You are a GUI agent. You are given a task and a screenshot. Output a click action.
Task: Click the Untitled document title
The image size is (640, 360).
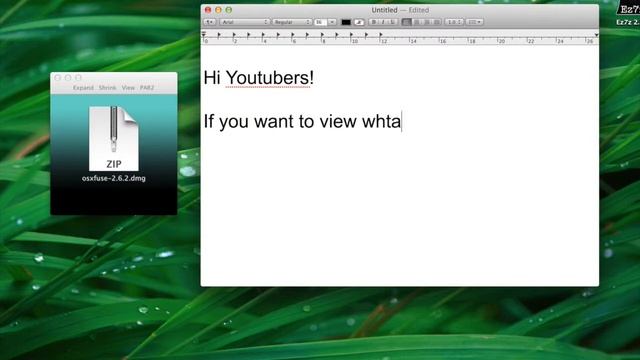384,10
